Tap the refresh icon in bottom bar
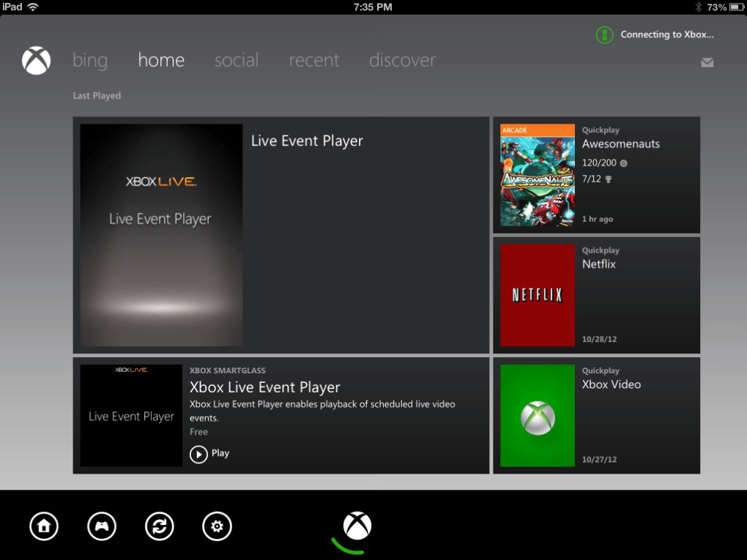 [x=159, y=526]
